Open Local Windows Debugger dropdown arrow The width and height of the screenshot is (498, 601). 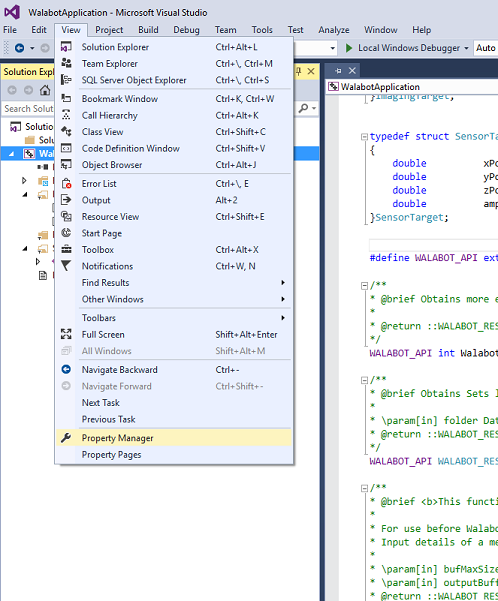coord(467,48)
